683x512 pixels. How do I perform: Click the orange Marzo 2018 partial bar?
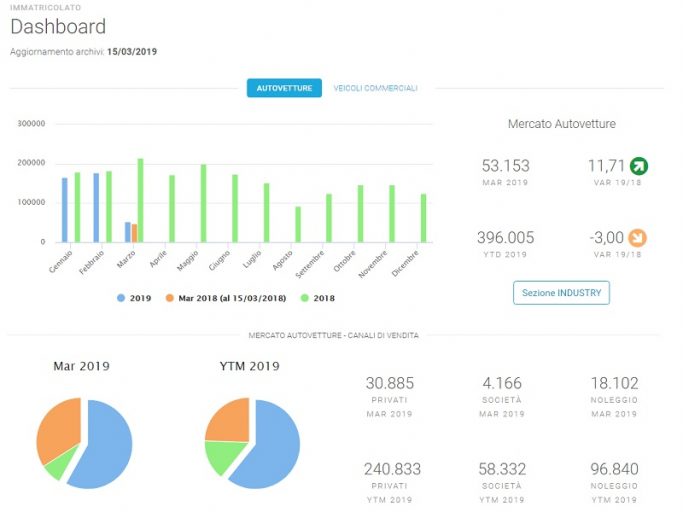pyautogui.click(x=135, y=233)
